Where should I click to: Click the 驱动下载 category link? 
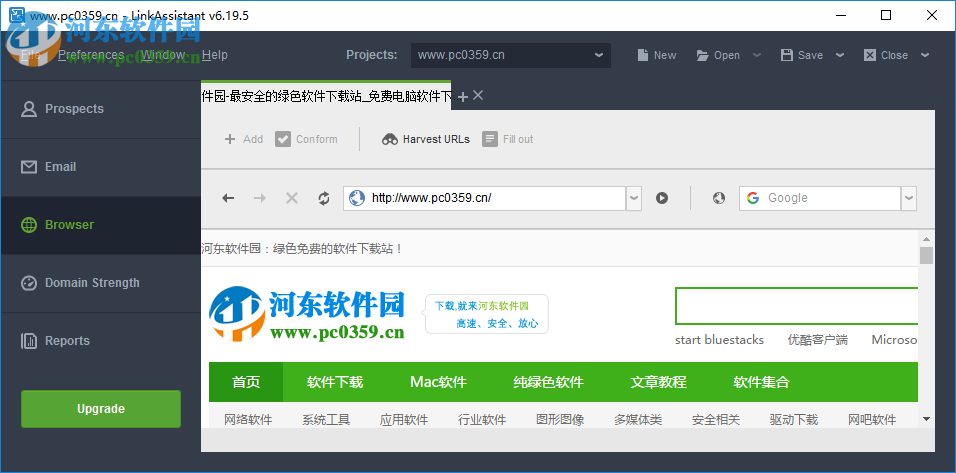[x=794, y=419]
